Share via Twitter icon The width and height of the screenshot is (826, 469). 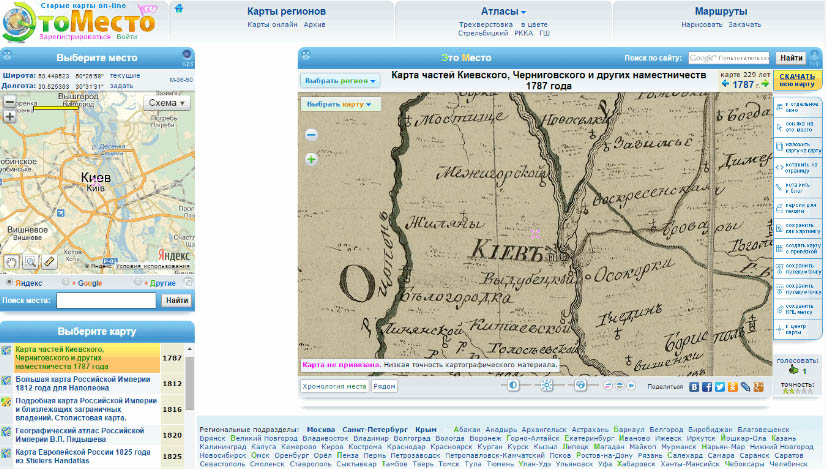720,387
